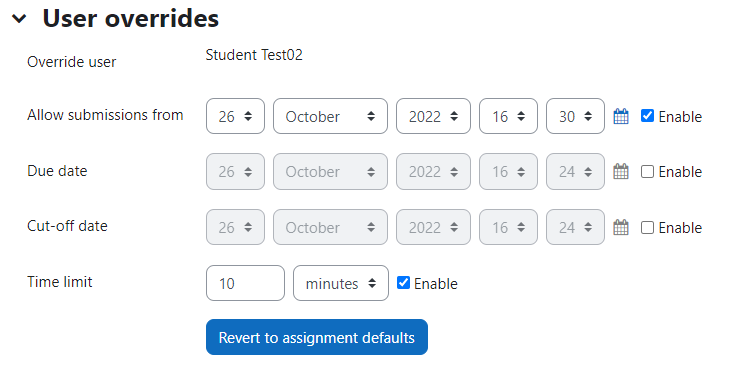Open calendar picker for Allow submissions from

pyautogui.click(x=621, y=116)
